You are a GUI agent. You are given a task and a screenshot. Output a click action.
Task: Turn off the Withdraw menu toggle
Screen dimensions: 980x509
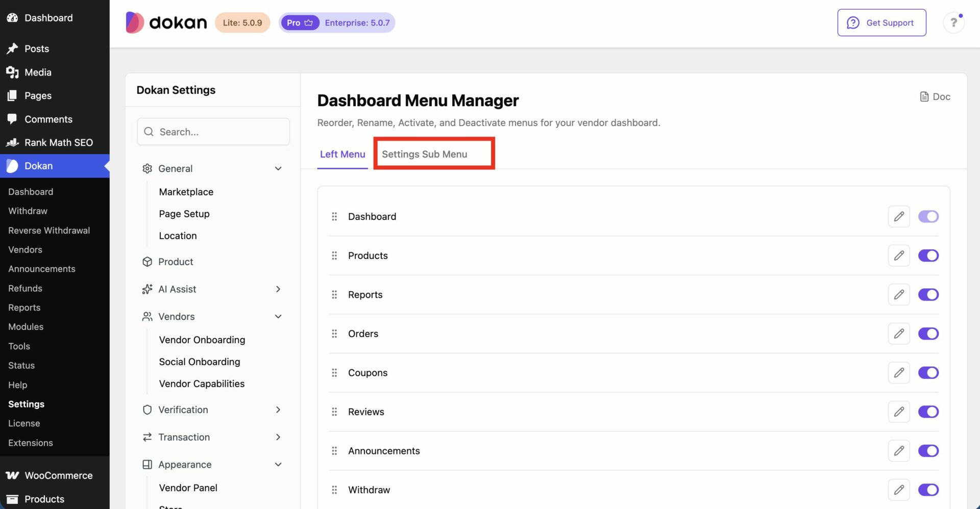click(x=928, y=490)
